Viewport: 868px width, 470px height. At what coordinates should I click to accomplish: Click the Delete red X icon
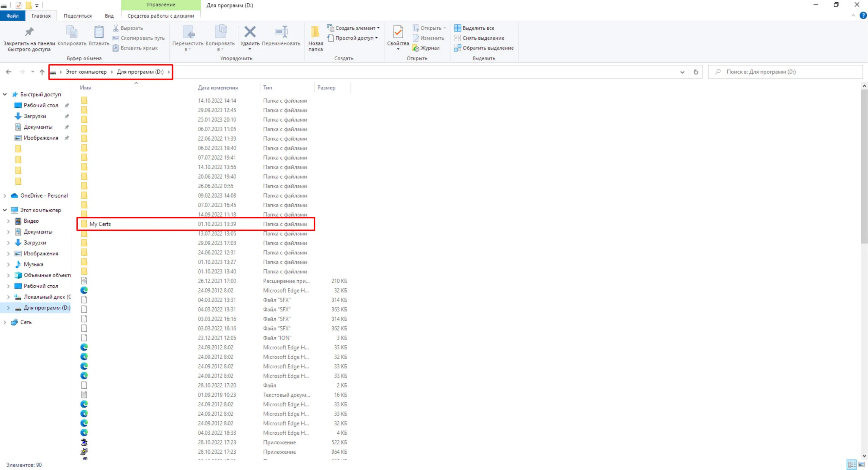point(250,32)
